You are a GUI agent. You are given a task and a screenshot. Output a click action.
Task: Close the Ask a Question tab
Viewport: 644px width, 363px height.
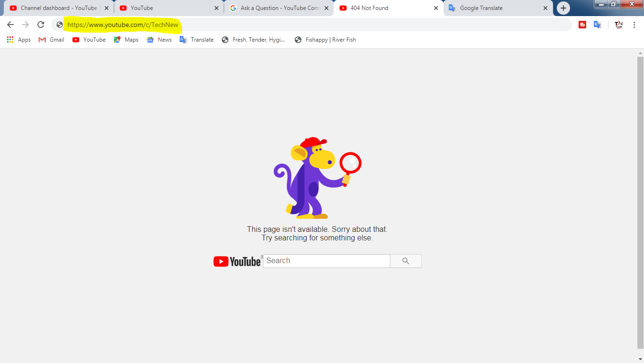click(327, 8)
